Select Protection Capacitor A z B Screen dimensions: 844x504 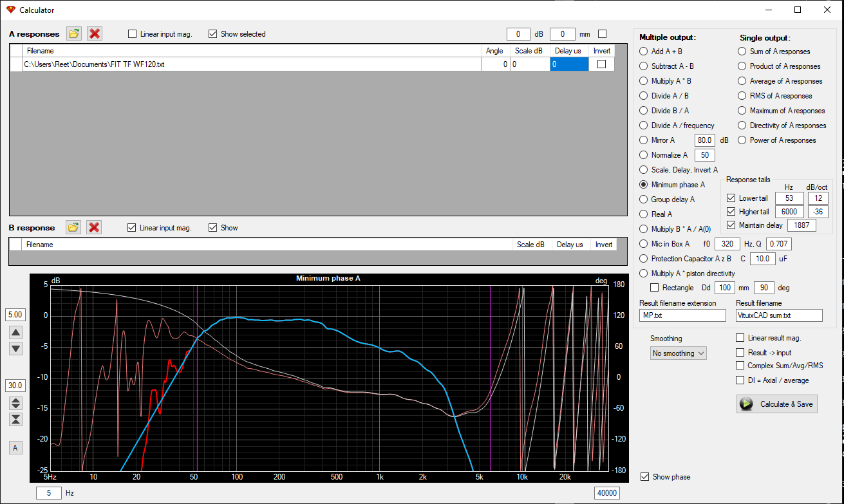(644, 259)
